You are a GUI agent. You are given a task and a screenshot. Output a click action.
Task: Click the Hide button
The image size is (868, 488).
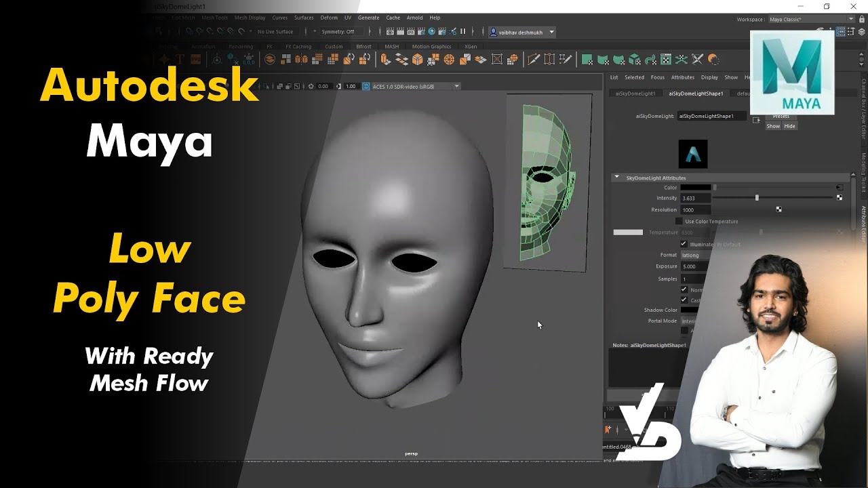789,126
